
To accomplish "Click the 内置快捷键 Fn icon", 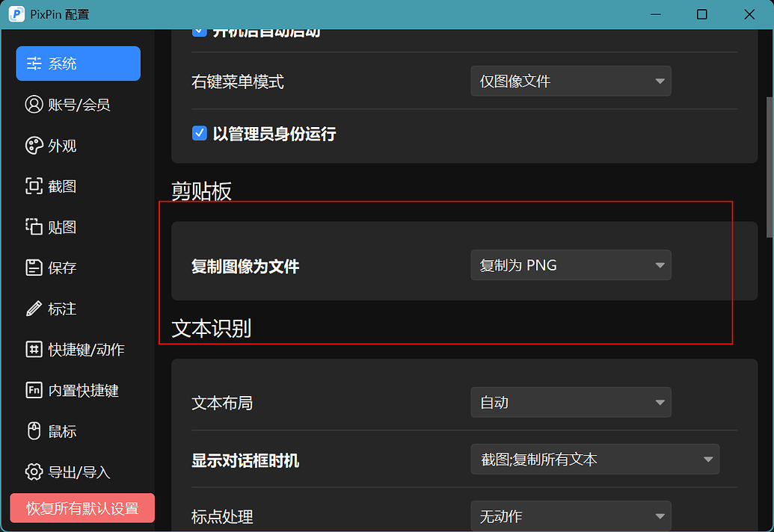I will pos(34,390).
